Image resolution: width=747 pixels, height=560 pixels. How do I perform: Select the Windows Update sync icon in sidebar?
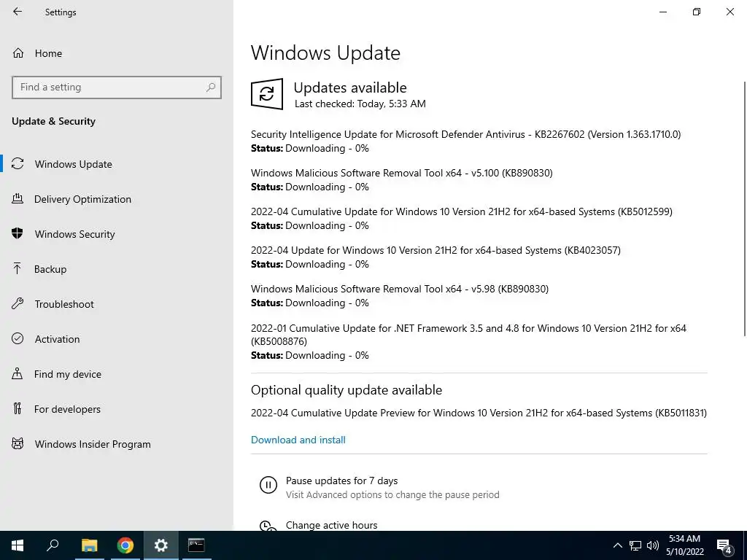18,164
